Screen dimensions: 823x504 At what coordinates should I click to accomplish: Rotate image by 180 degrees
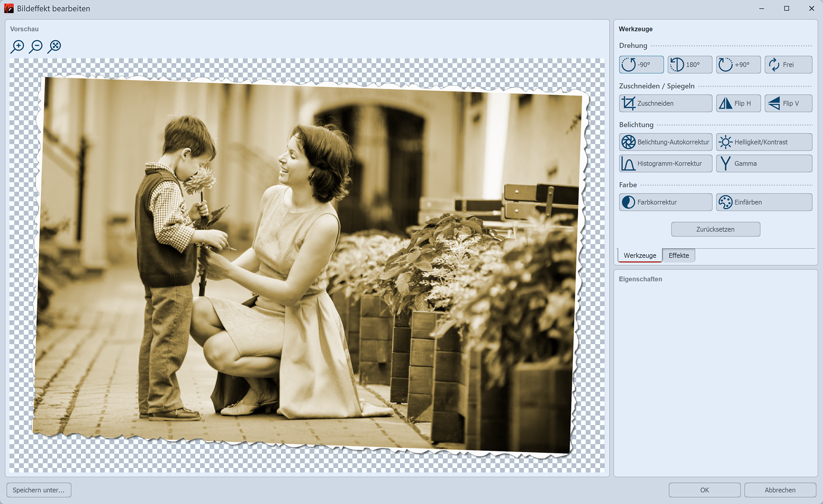click(690, 65)
